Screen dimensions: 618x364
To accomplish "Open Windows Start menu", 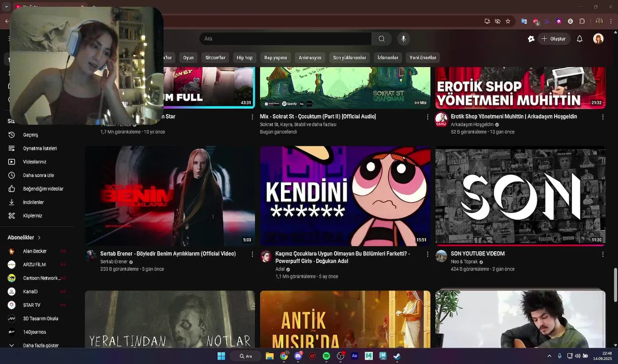I will (221, 356).
